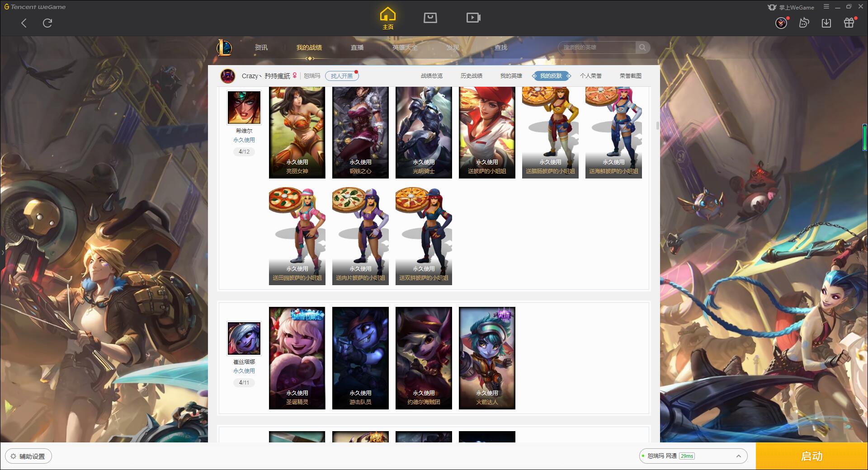Click the 希维尔 champion portrait
This screenshot has height=470, width=868.
244,108
